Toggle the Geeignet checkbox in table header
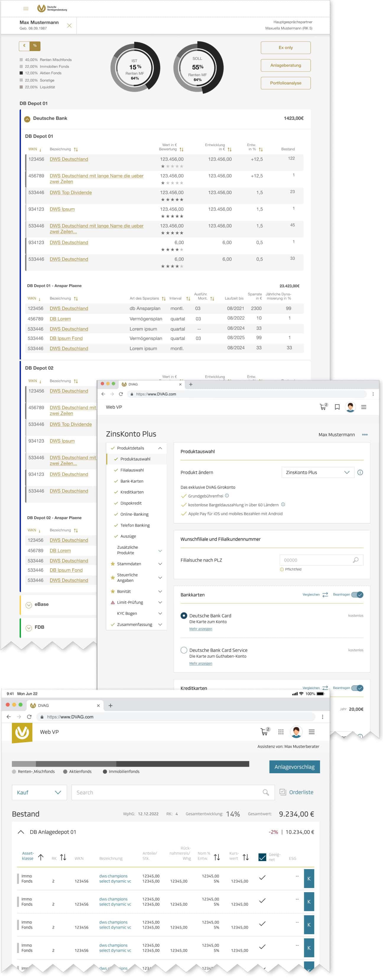Screen dimensions: 383x980 pyautogui.click(x=262, y=857)
